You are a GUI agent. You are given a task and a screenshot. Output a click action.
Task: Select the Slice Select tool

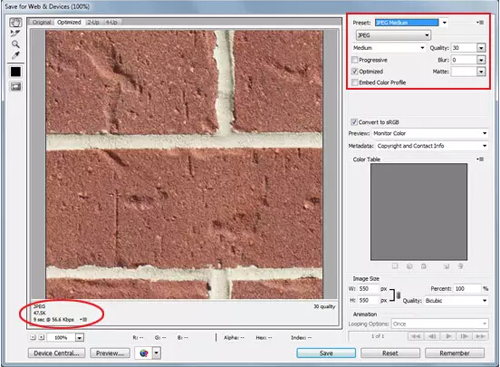coord(15,33)
